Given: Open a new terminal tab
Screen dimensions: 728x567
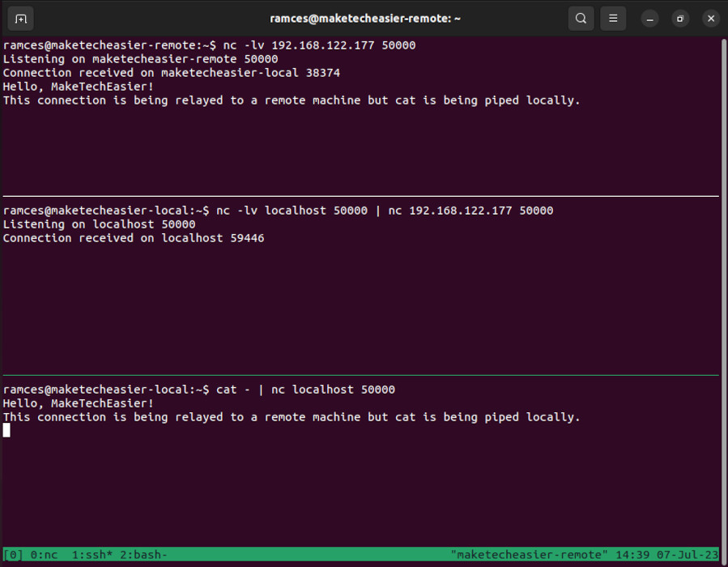Looking at the screenshot, I should click(x=19, y=18).
